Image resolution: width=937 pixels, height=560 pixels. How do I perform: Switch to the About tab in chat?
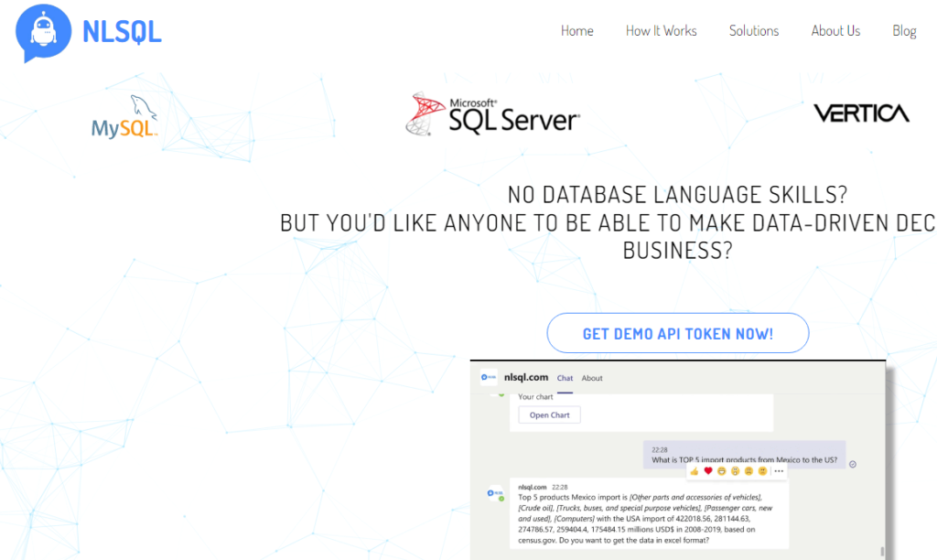[x=592, y=378]
